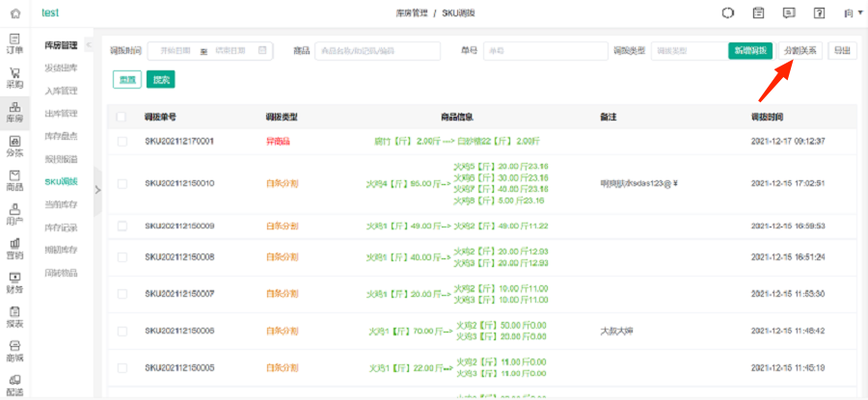Open the 调拨类型 type dropdown

686,51
